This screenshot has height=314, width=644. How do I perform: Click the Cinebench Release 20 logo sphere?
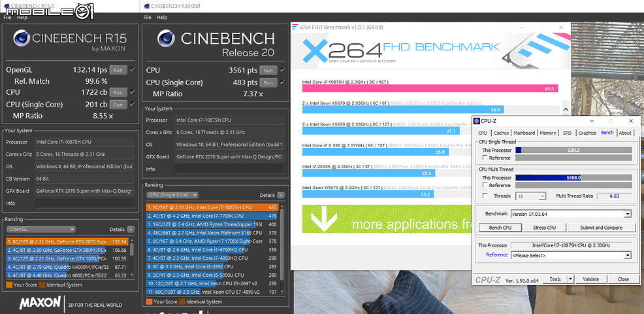click(167, 39)
